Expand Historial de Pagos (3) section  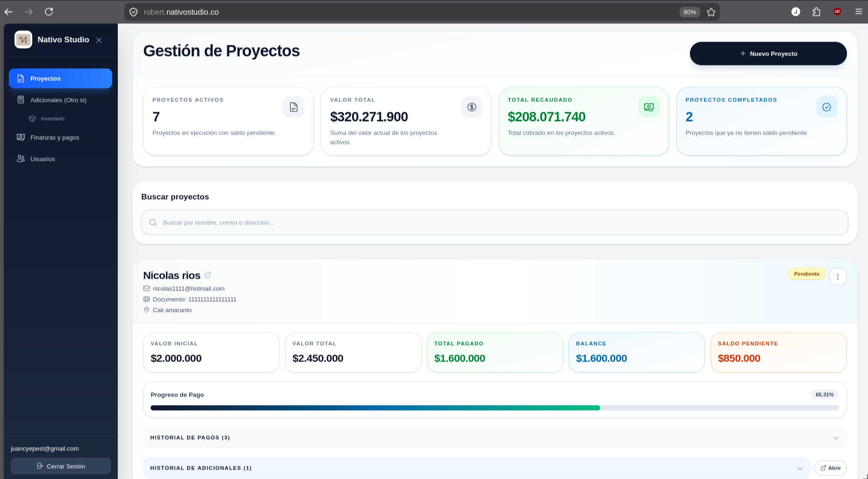(495, 438)
